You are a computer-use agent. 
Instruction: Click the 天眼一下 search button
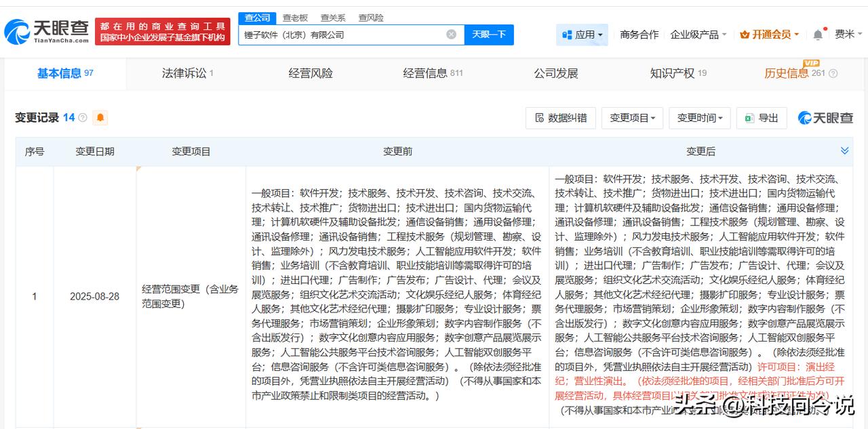[489, 35]
